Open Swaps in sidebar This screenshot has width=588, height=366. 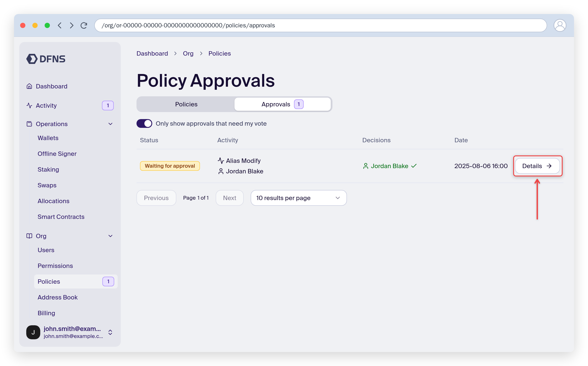point(47,185)
